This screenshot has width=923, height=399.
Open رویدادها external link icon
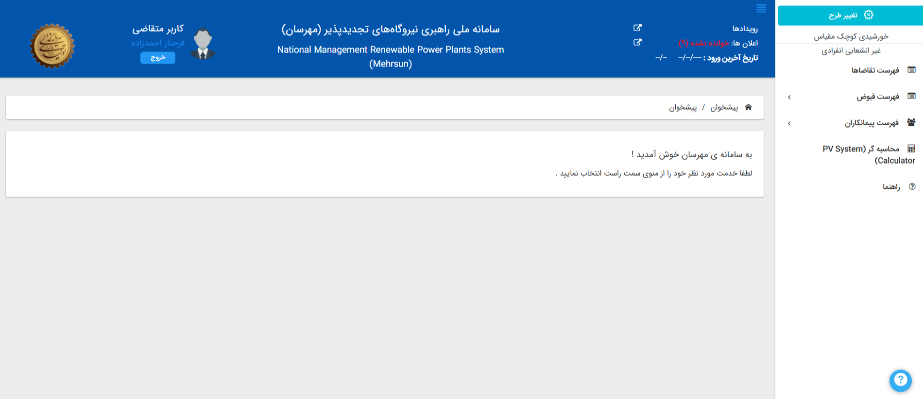[637, 28]
